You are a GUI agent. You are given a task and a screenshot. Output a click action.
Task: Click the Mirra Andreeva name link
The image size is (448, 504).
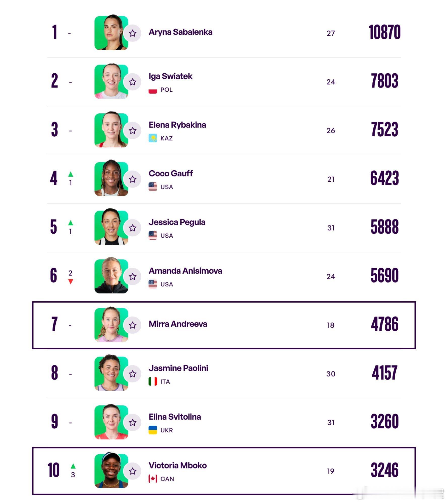(x=178, y=324)
